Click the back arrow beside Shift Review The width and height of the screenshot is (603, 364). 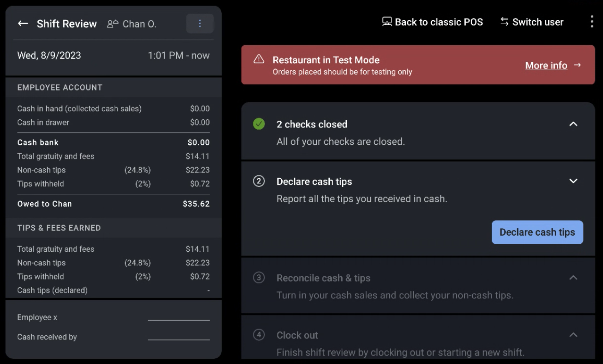[x=23, y=24]
